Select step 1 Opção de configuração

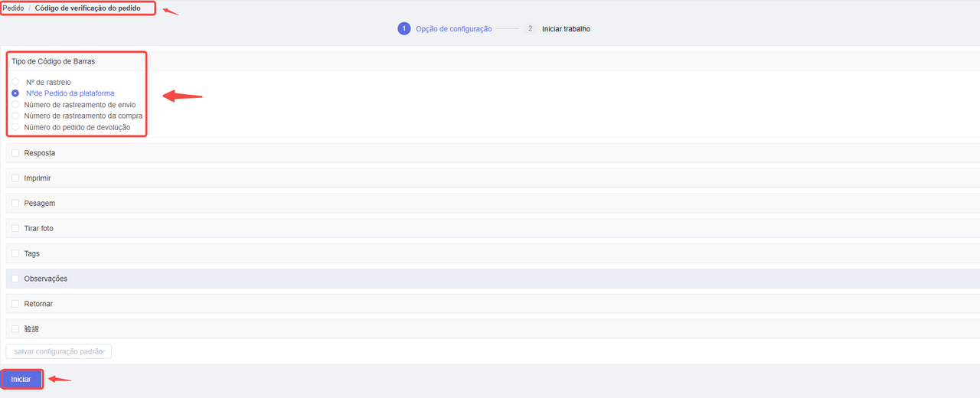[x=445, y=29]
